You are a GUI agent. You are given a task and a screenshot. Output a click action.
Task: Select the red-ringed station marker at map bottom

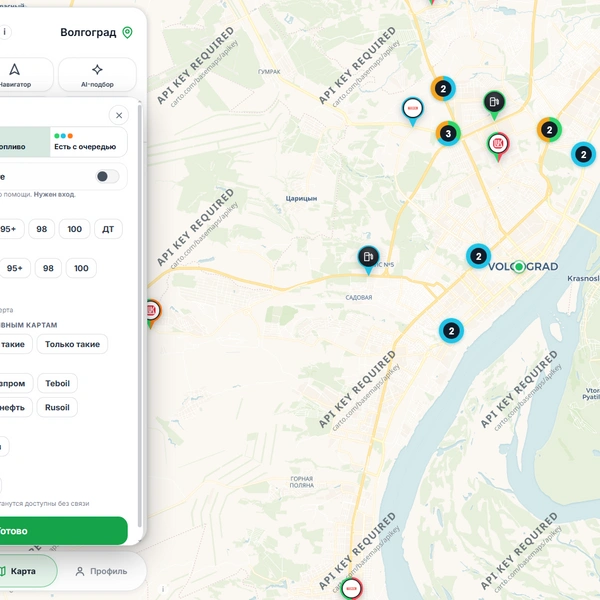coord(351,589)
